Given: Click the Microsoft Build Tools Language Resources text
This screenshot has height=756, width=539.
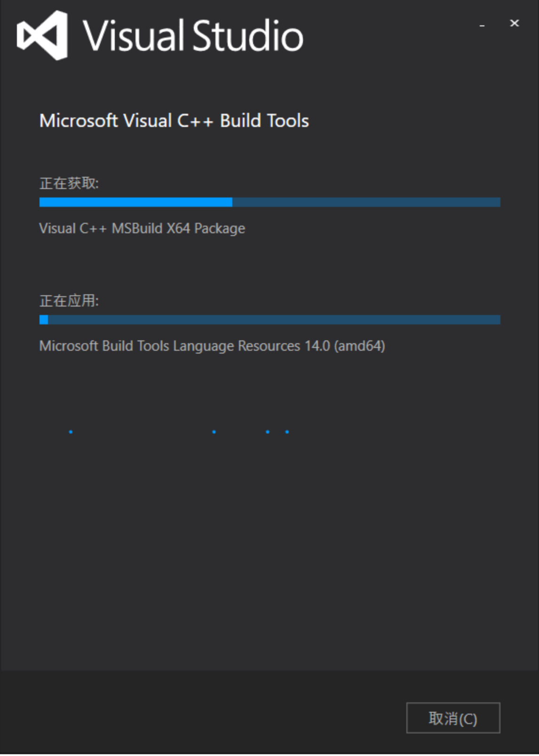Looking at the screenshot, I should 212,346.
